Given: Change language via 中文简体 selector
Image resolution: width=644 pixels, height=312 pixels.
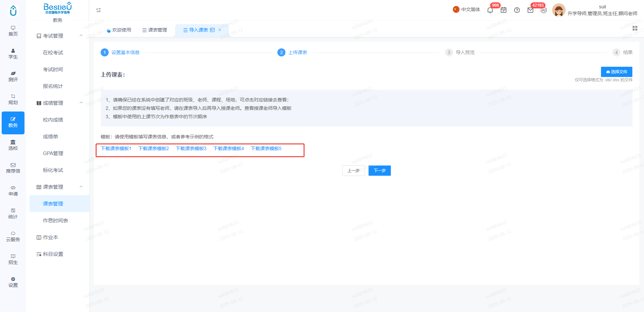Looking at the screenshot, I should 467,9.
